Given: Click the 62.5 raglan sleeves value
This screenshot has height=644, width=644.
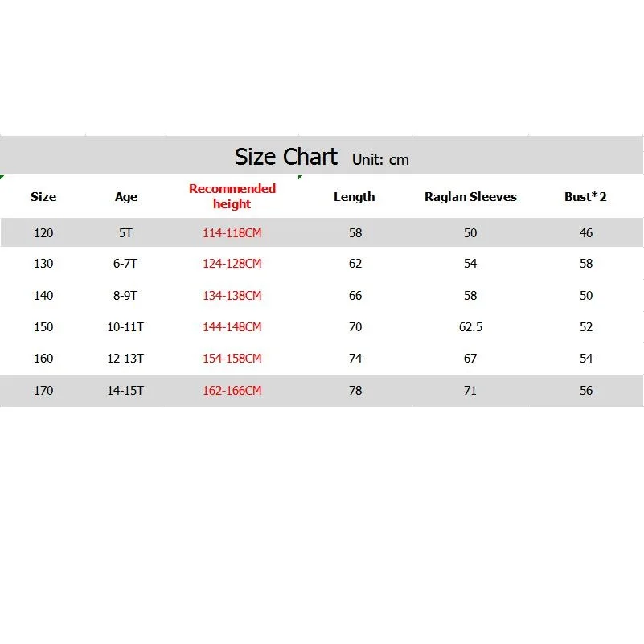Looking at the screenshot, I should point(470,327).
